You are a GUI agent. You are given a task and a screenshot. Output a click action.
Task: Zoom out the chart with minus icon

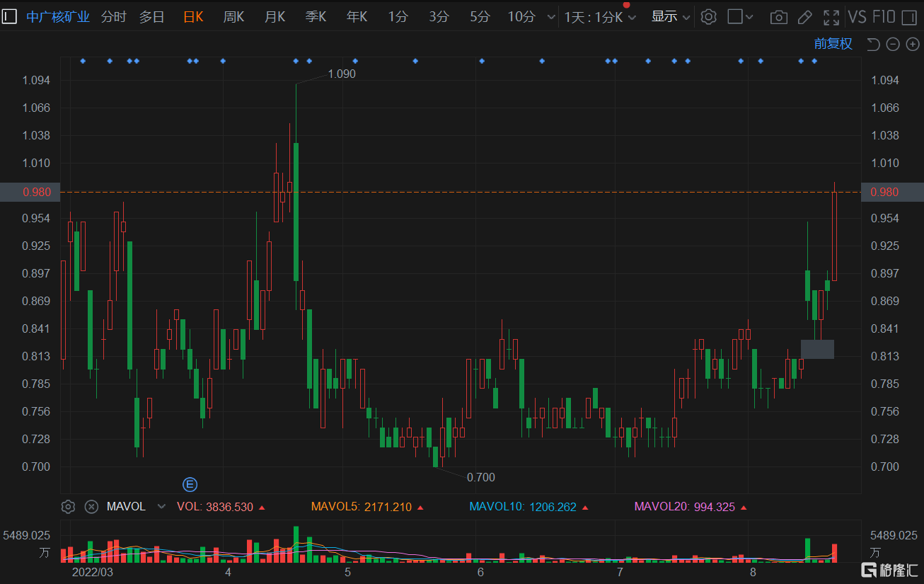point(893,44)
